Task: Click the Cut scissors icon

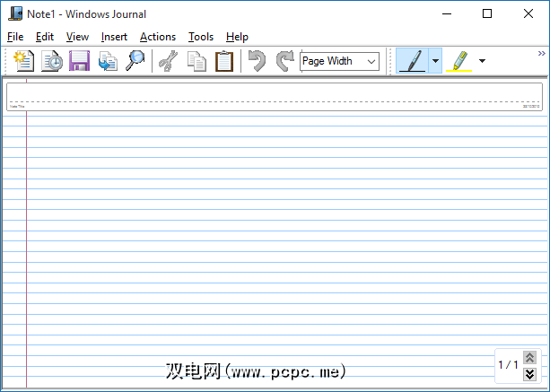Action: (169, 61)
